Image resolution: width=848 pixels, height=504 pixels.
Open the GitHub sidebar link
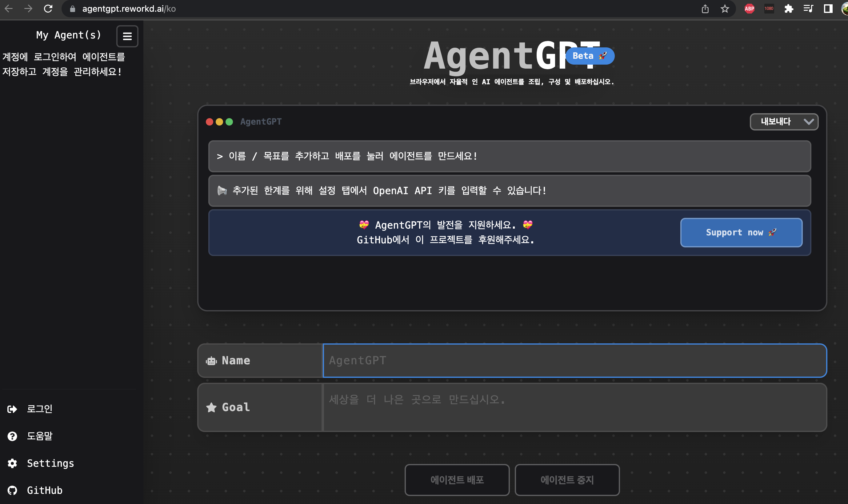[45, 490]
